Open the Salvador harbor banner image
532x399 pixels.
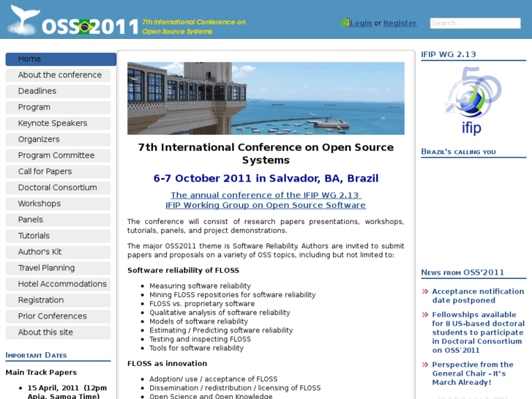tap(266, 98)
